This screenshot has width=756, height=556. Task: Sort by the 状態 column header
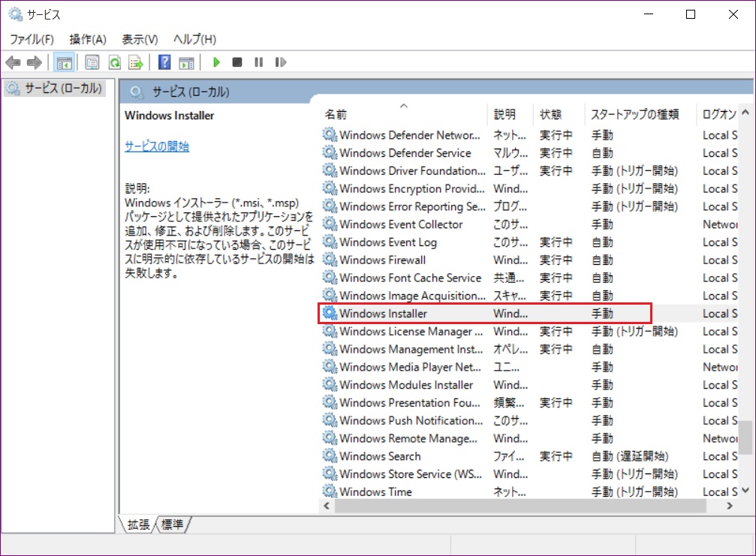pyautogui.click(x=559, y=114)
